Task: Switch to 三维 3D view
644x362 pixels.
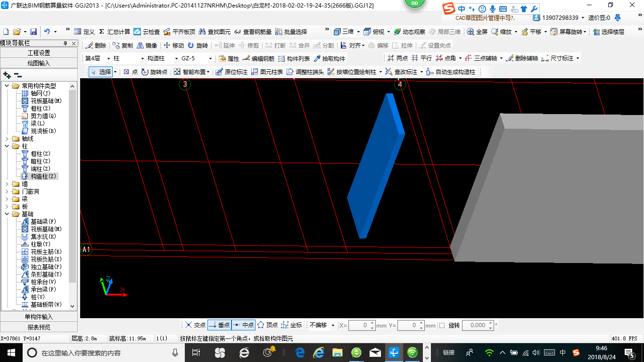Action: [344, 32]
